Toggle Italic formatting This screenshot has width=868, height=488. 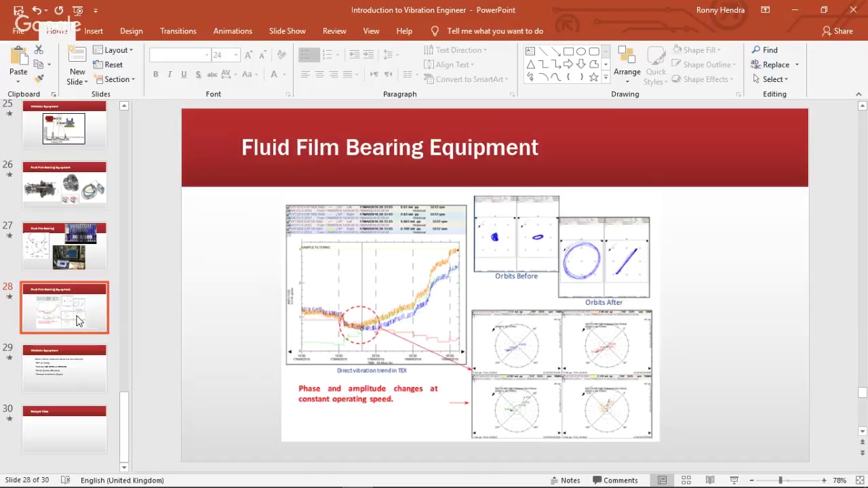coord(170,75)
